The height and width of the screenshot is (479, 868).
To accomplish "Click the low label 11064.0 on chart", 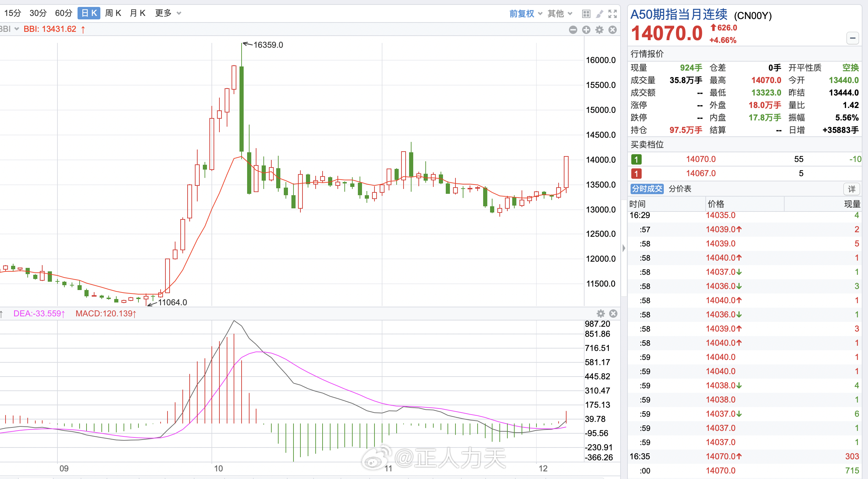I will [x=172, y=302].
